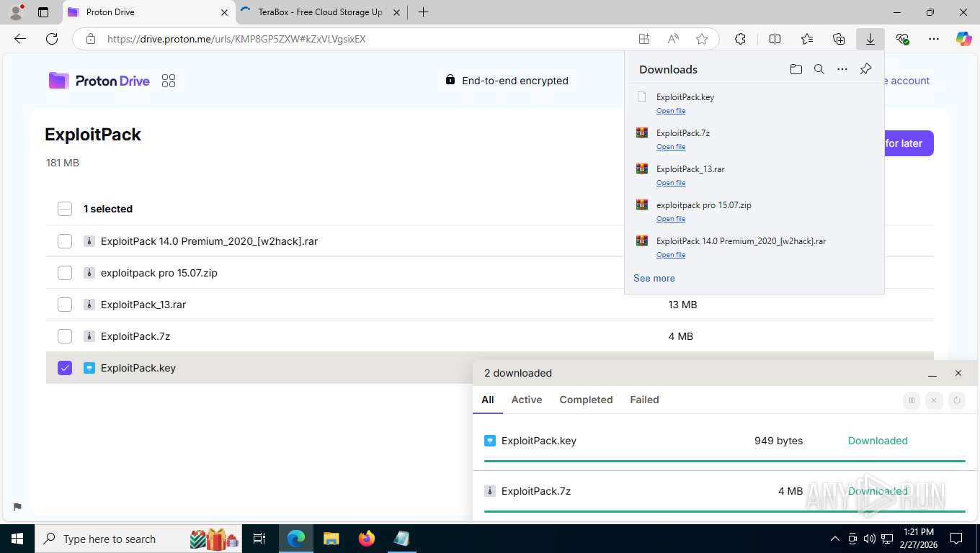Select ExploitPack_13.rar file name in list
Viewport: 980px width, 553px height.
click(x=143, y=305)
